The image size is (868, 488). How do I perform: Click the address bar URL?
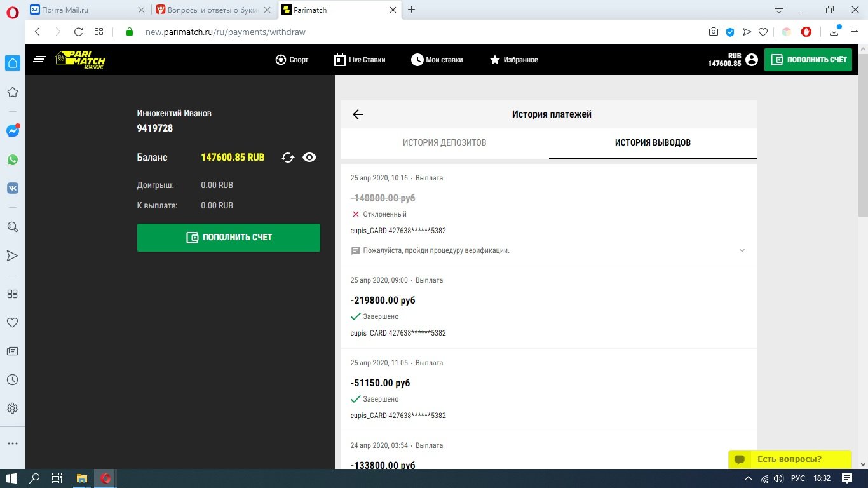click(226, 32)
